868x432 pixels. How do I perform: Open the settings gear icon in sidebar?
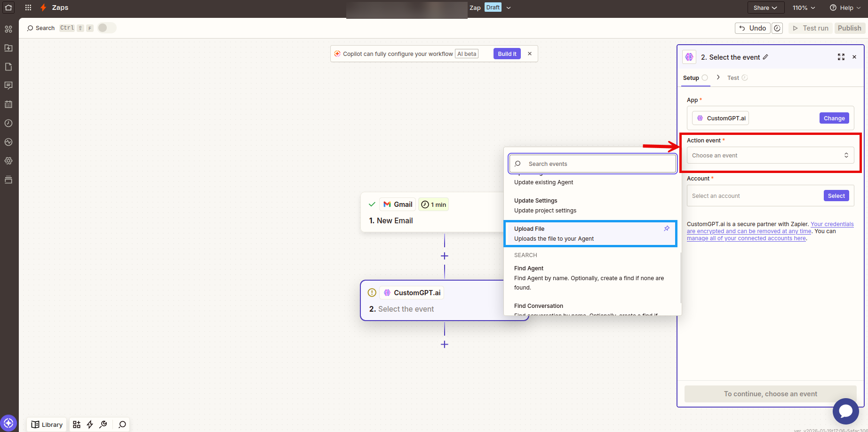pyautogui.click(x=8, y=161)
